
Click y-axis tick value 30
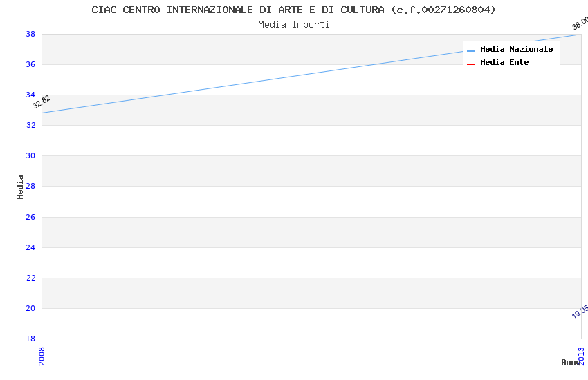click(x=30, y=155)
